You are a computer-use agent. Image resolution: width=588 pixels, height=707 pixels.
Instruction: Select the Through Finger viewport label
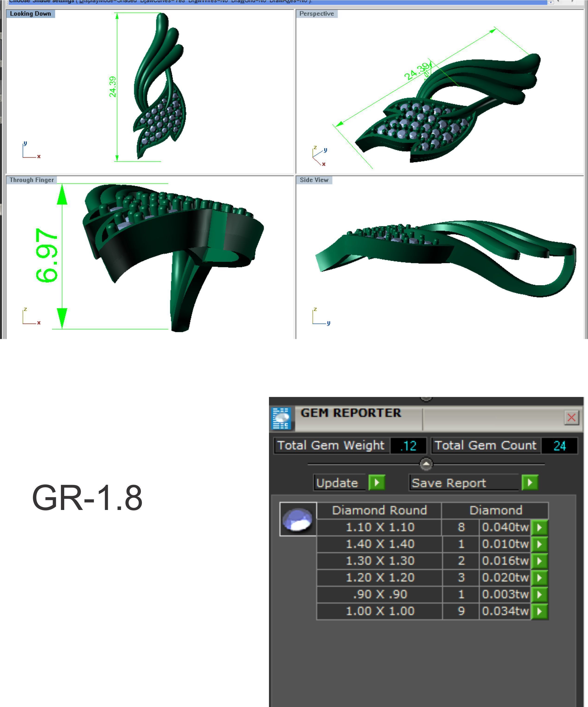click(32, 180)
